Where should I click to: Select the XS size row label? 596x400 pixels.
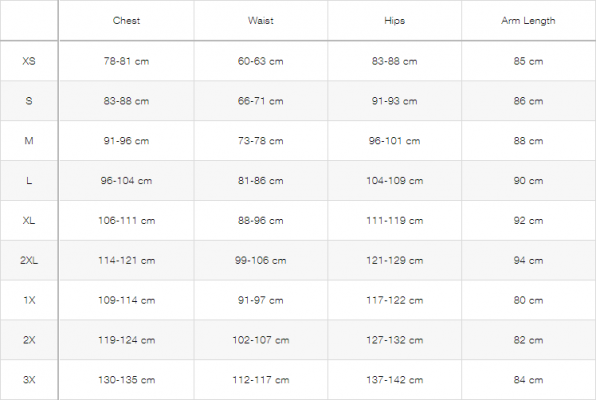(x=29, y=61)
